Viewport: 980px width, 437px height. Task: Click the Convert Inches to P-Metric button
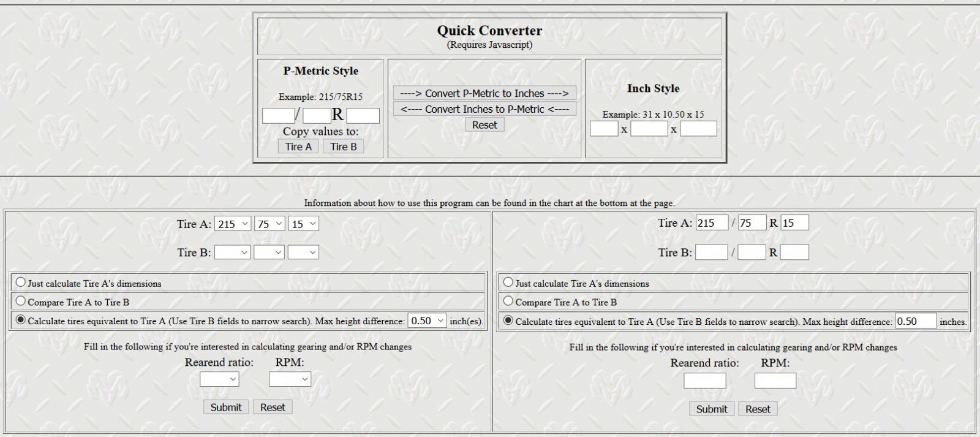pyautogui.click(x=484, y=109)
